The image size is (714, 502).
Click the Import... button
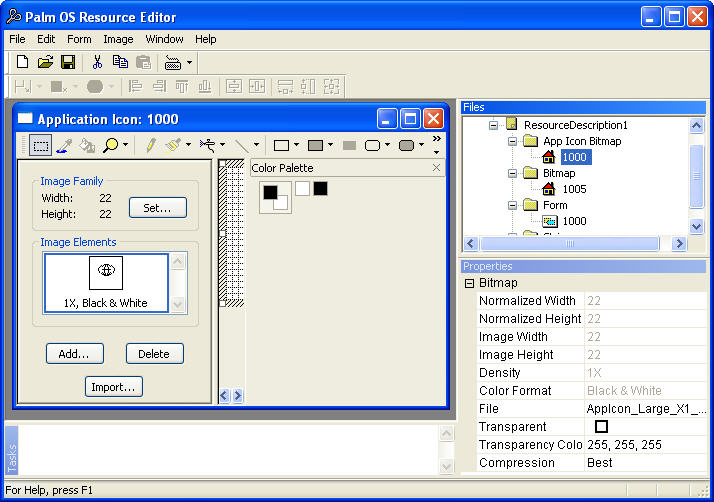pyautogui.click(x=114, y=387)
